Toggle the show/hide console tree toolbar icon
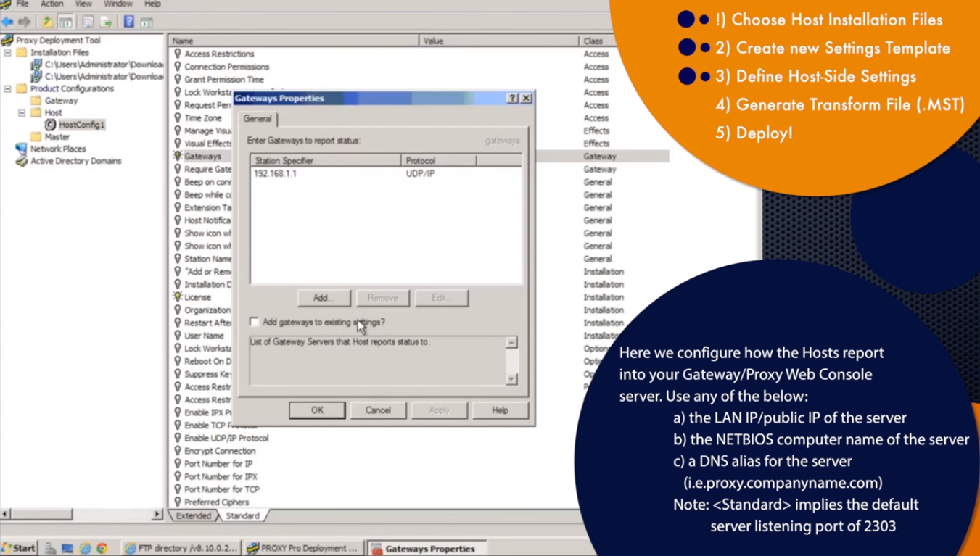The width and height of the screenshot is (980, 556). (x=65, y=21)
